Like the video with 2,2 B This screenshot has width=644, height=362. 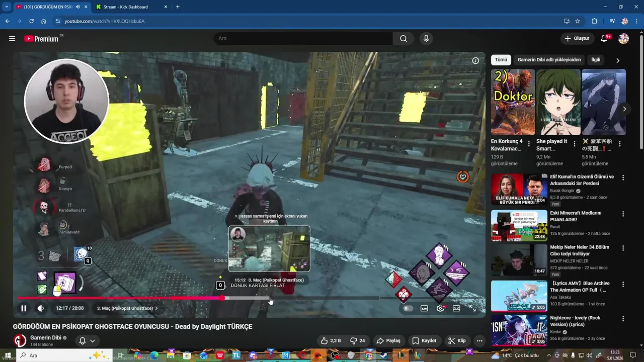331,340
